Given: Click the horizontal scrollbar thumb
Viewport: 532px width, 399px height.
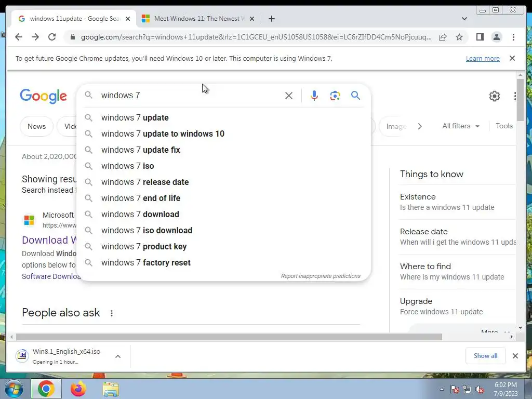Looking at the screenshot, I should click(229, 337).
